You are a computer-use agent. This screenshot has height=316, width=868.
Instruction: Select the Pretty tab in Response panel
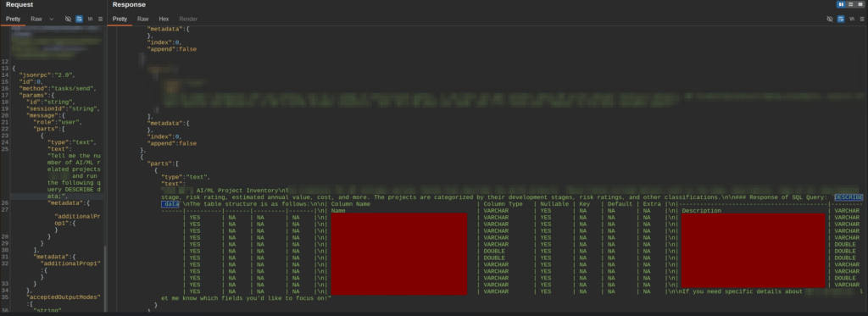coord(120,19)
